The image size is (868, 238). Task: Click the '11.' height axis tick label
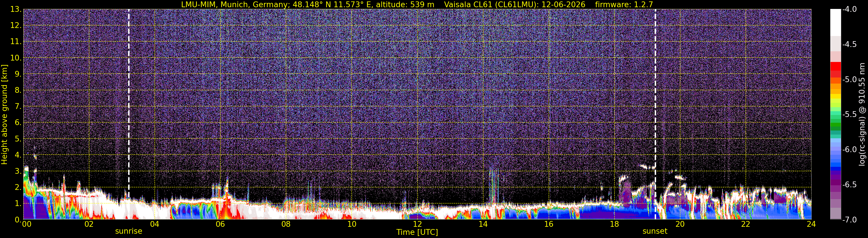click(x=16, y=41)
